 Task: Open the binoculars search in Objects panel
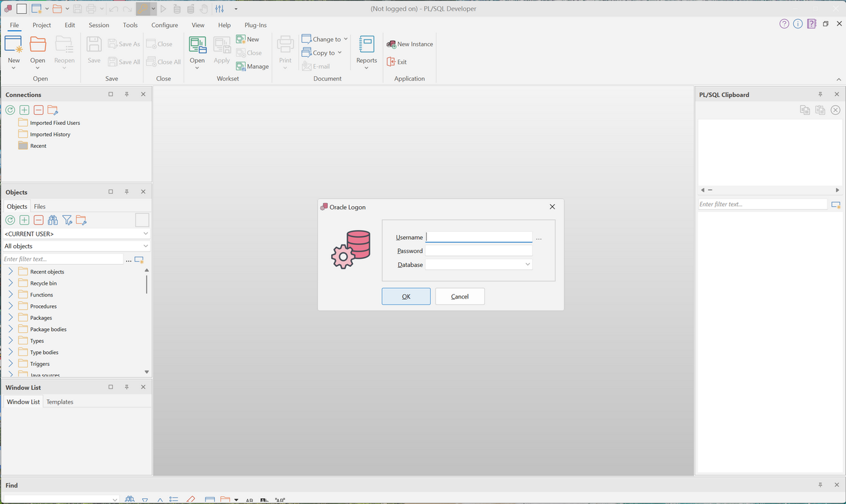pos(52,220)
